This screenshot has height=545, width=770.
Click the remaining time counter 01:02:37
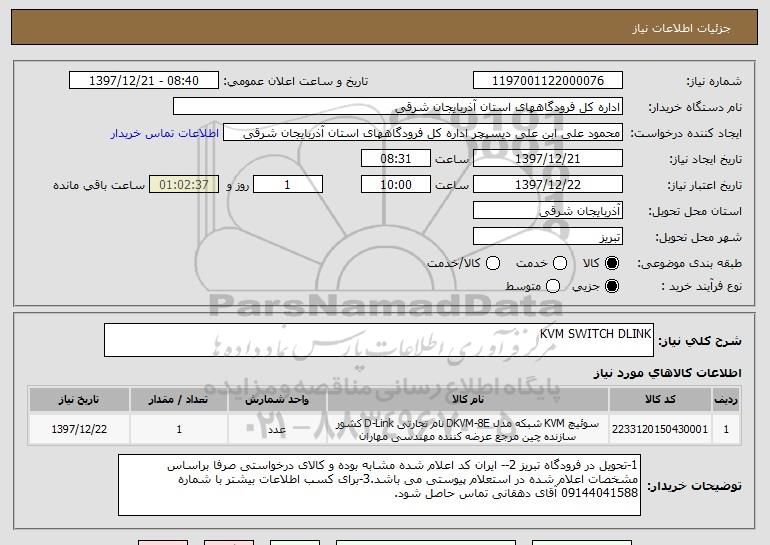click(184, 185)
